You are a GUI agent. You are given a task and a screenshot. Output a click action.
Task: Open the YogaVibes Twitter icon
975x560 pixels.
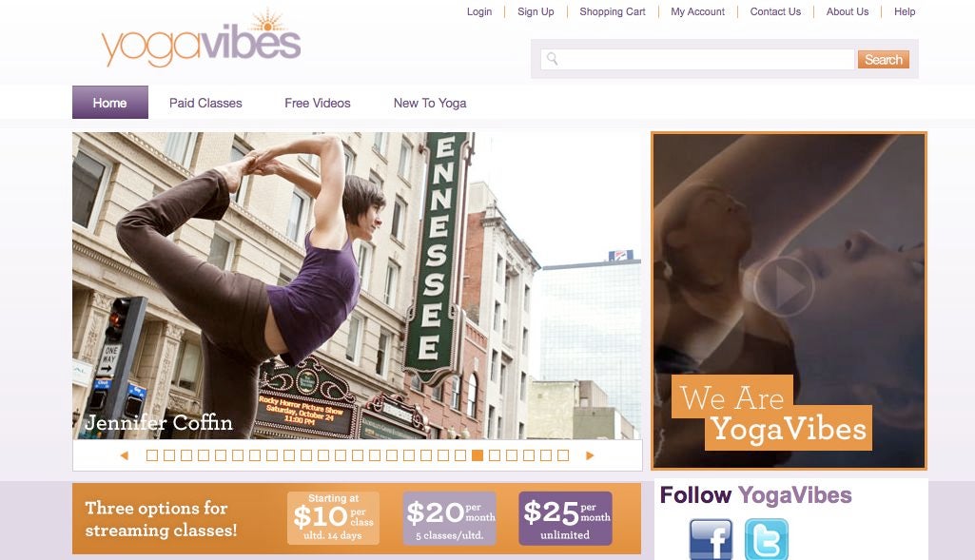(x=767, y=539)
